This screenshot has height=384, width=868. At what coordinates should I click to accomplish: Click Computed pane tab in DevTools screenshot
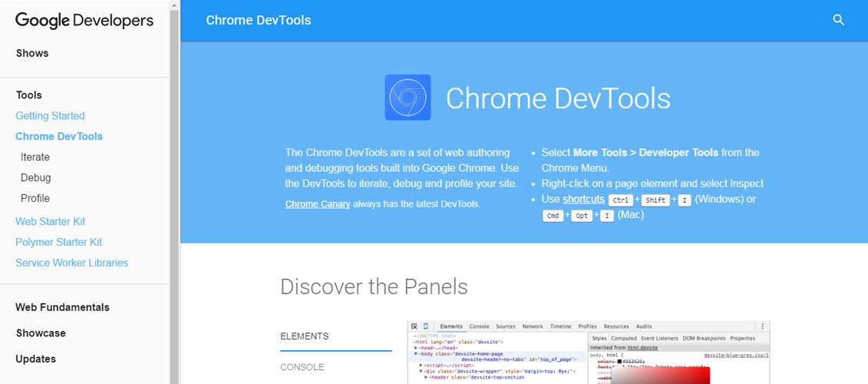tap(624, 338)
